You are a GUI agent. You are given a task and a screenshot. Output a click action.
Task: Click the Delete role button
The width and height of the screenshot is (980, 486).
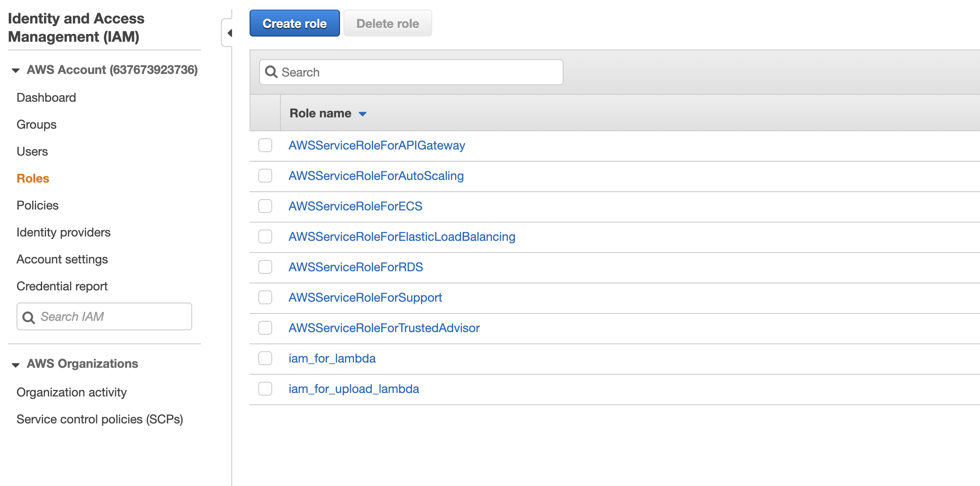click(387, 23)
